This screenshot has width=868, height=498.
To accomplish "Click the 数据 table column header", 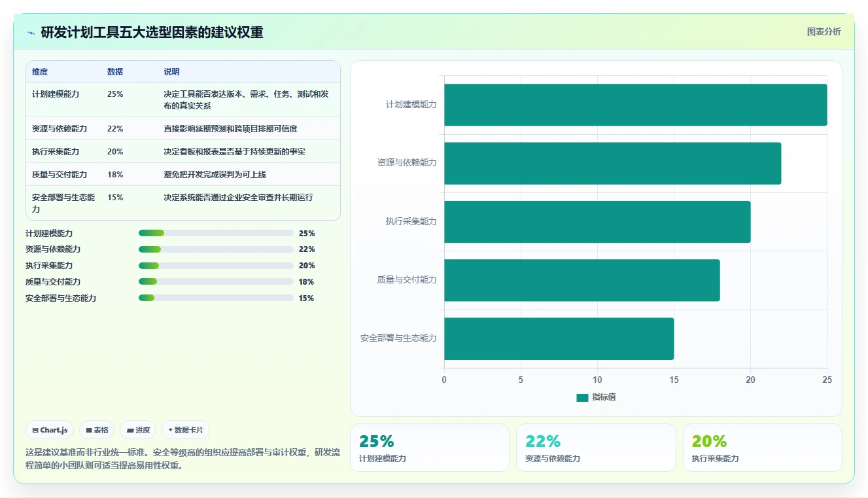I will tap(115, 72).
